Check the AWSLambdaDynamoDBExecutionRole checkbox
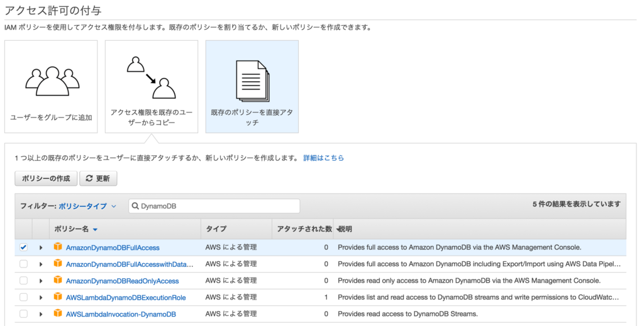This screenshot has height=326, width=644. point(23,297)
